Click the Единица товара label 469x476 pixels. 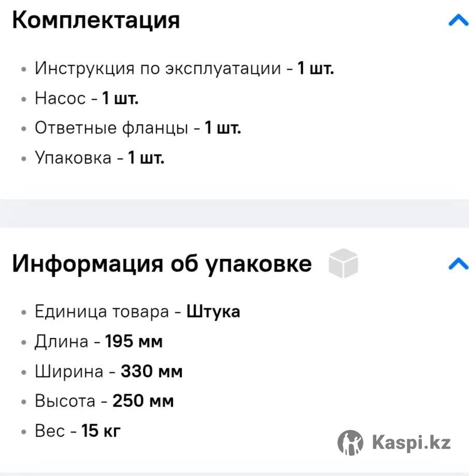(x=102, y=312)
